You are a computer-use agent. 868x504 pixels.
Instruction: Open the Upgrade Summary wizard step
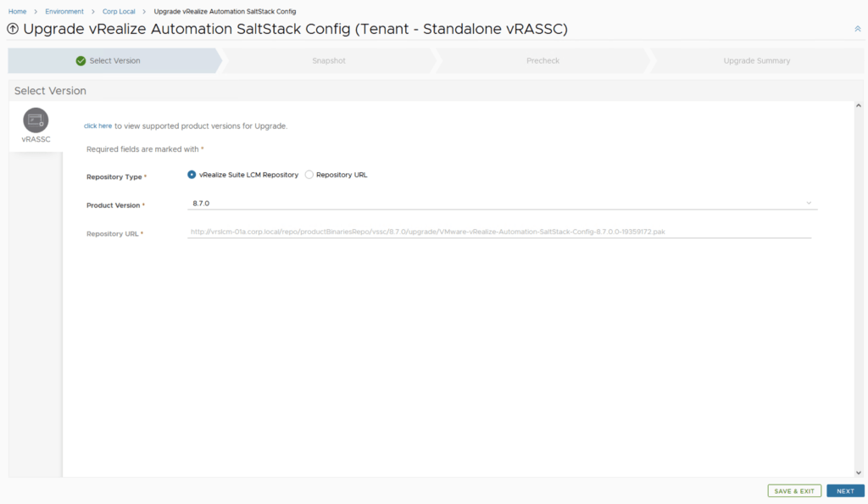click(756, 61)
